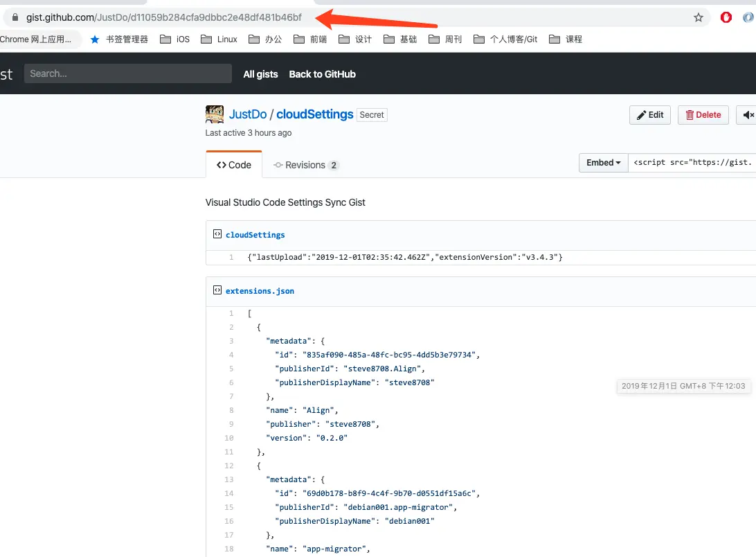Click the Secret label badge

(x=372, y=115)
